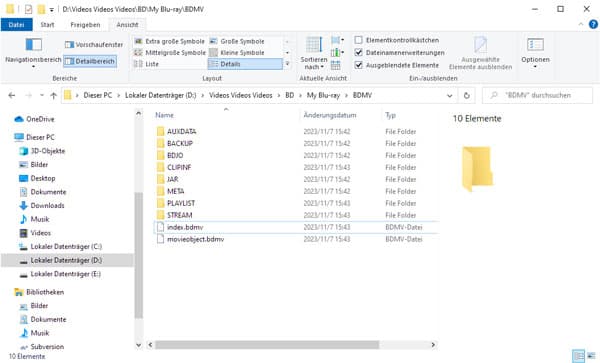
Task: Click the size all columns to fit icon
Action: tap(336, 65)
